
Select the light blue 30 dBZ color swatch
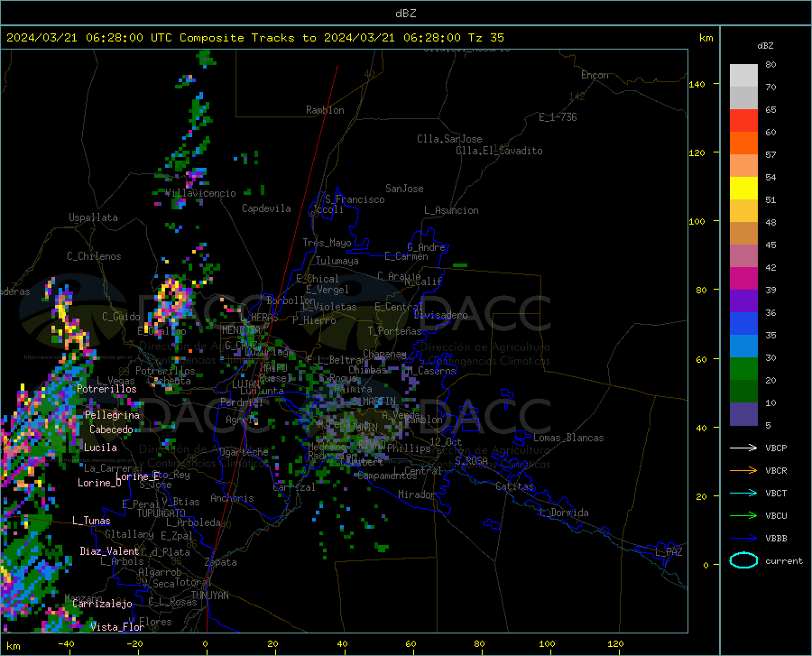tap(743, 346)
